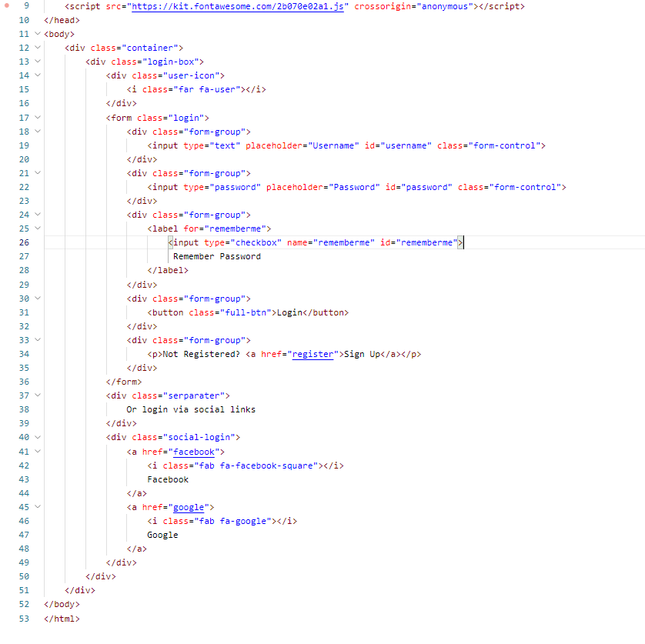Click line number 53 in the gutter
The height and width of the screenshot is (644, 645).
click(x=25, y=619)
